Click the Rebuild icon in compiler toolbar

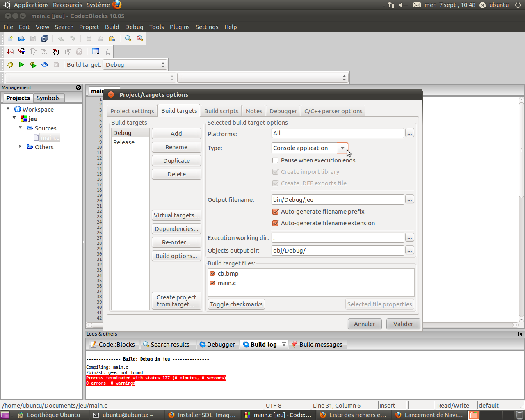pyautogui.click(x=45, y=64)
